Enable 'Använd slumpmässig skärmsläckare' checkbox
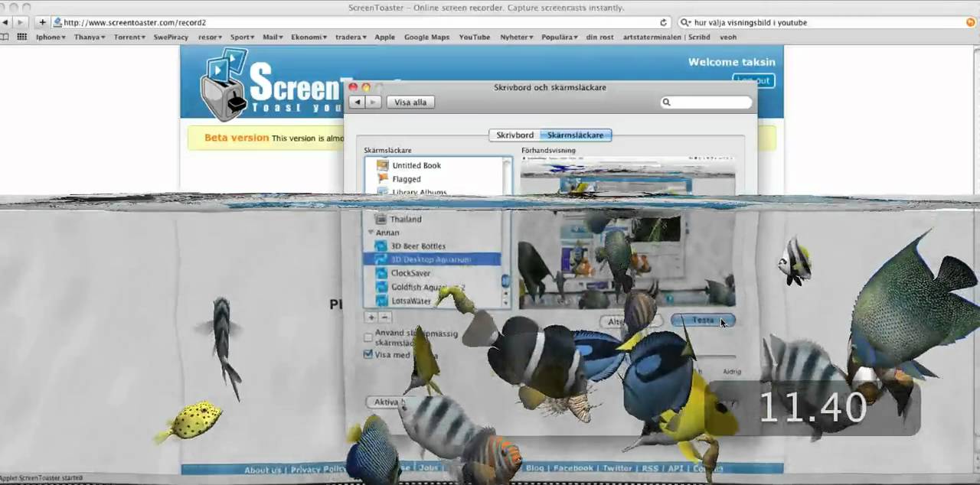This screenshot has width=980, height=485. [368, 336]
